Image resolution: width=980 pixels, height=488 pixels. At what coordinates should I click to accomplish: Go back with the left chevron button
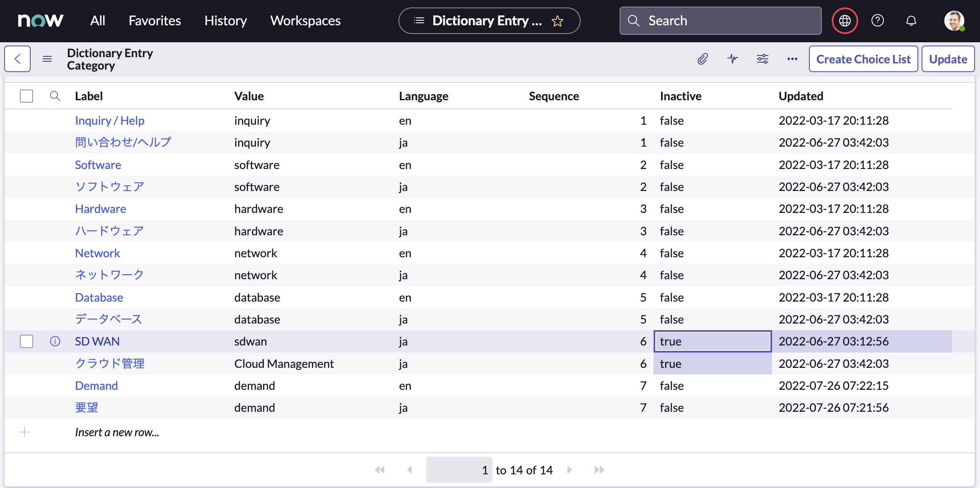click(17, 59)
